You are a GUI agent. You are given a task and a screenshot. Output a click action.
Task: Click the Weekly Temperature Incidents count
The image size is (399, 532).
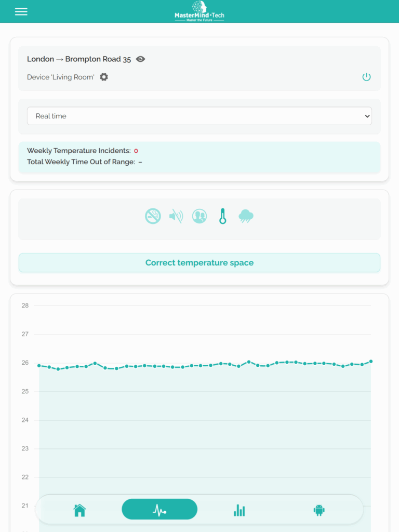(x=136, y=151)
